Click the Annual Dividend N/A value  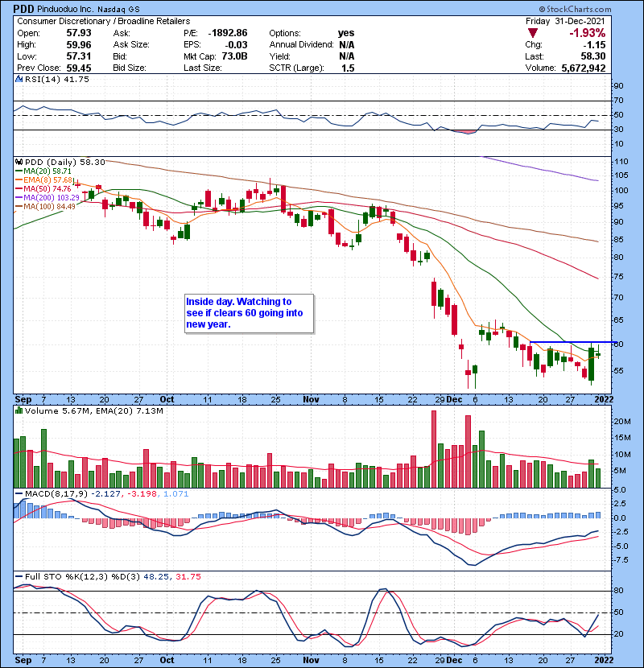[346, 45]
